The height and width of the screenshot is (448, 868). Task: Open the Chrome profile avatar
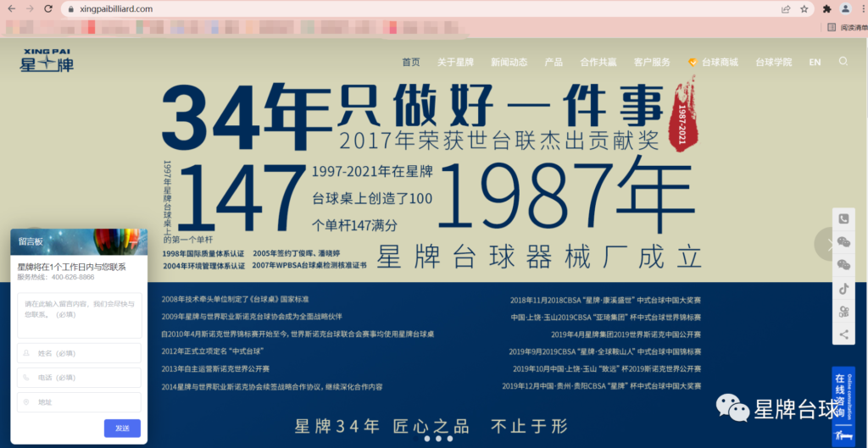coord(845,8)
